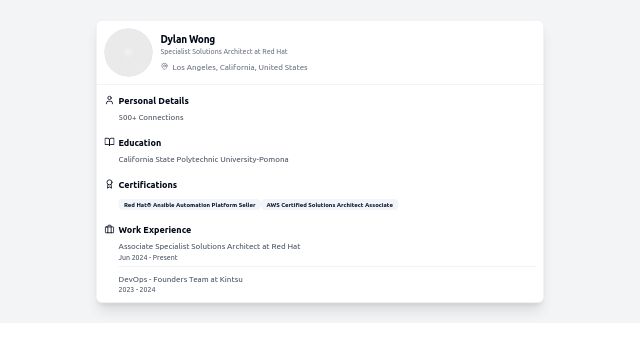This screenshot has width=640, height=360.
Task: Click the location pin icon near Los Angeles
Action: (164, 67)
